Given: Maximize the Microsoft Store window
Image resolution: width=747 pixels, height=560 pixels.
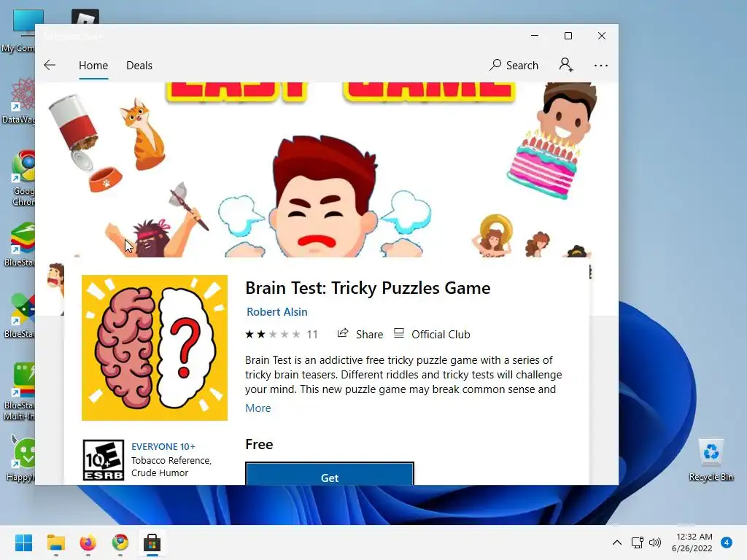Looking at the screenshot, I should [x=568, y=36].
